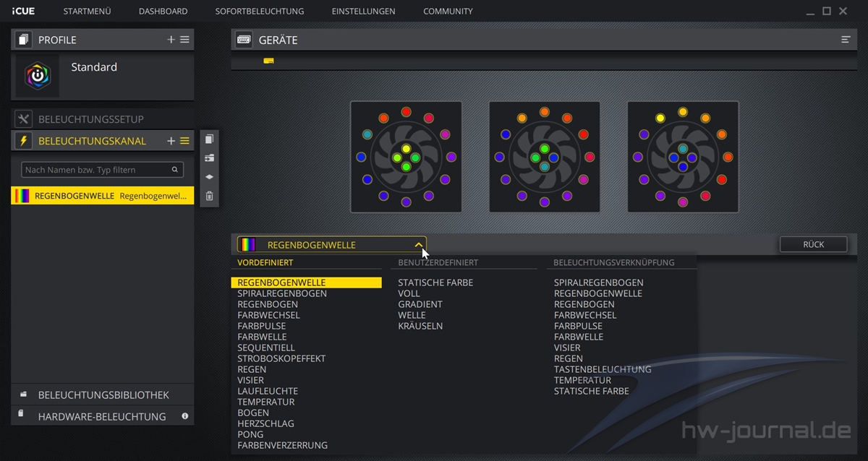Select Tastenbeleuchtung under Beleuchtungsverknüpfung
Image resolution: width=868 pixels, height=461 pixels.
[603, 369]
